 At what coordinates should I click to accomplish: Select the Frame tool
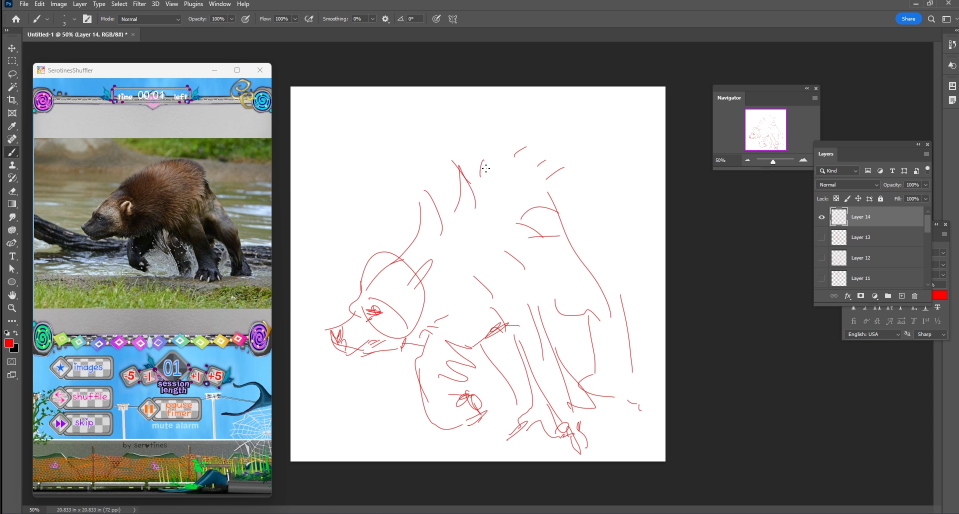(x=12, y=113)
